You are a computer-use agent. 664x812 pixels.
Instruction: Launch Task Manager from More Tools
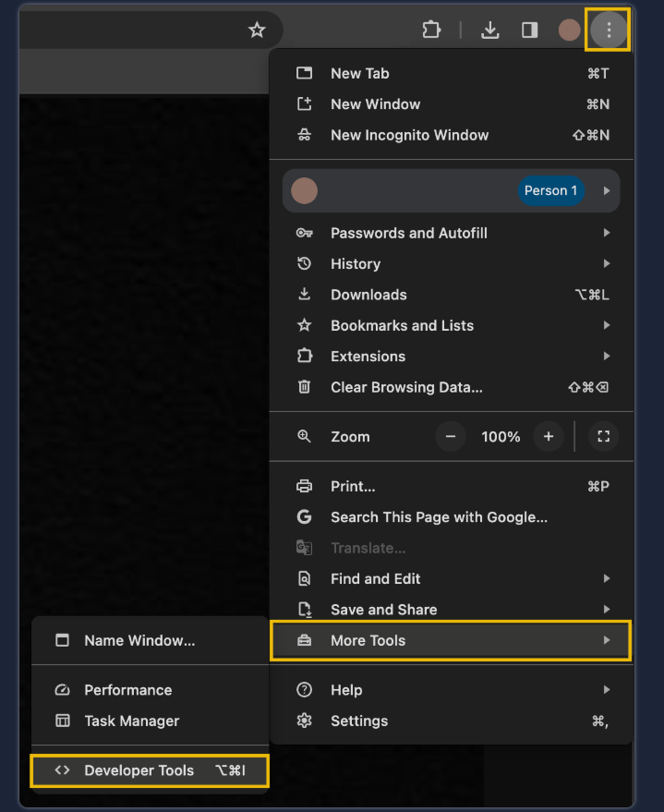[x=131, y=721]
